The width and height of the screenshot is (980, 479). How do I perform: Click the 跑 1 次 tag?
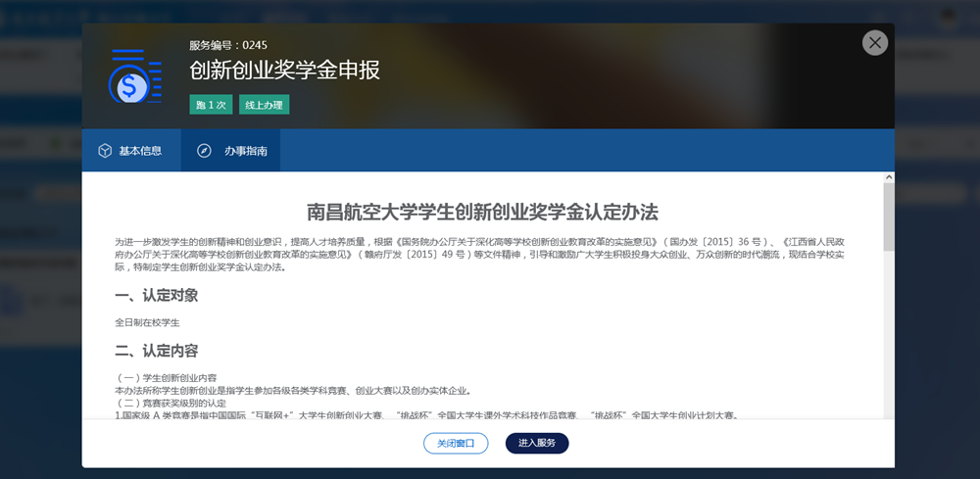pyautogui.click(x=211, y=105)
